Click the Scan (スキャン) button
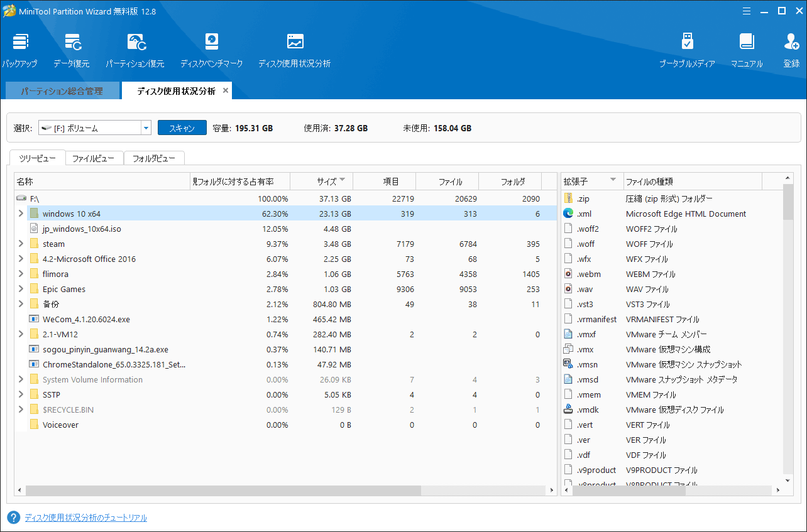807x532 pixels. pos(182,128)
